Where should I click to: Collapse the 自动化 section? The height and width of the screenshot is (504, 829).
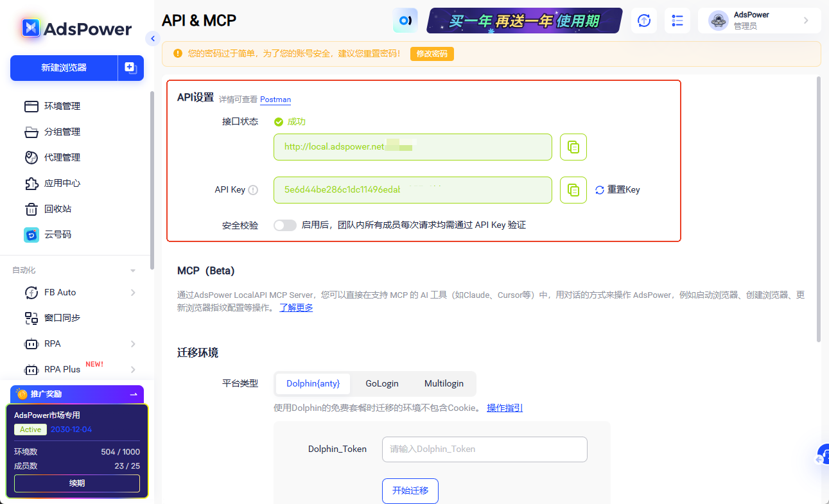[x=132, y=270]
